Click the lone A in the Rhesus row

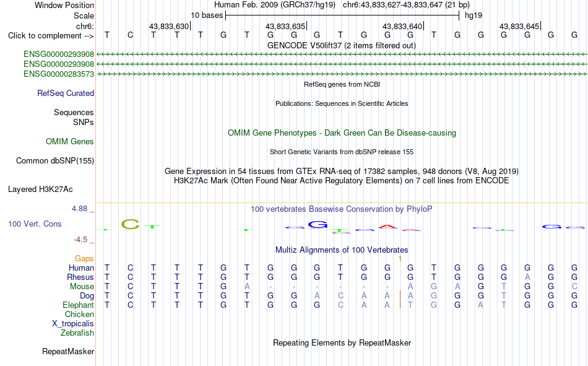coord(527,277)
